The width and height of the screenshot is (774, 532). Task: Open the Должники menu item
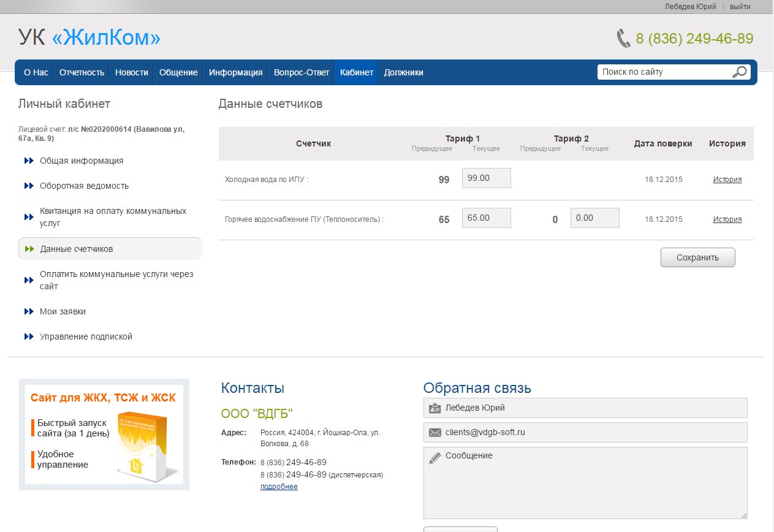(x=403, y=72)
